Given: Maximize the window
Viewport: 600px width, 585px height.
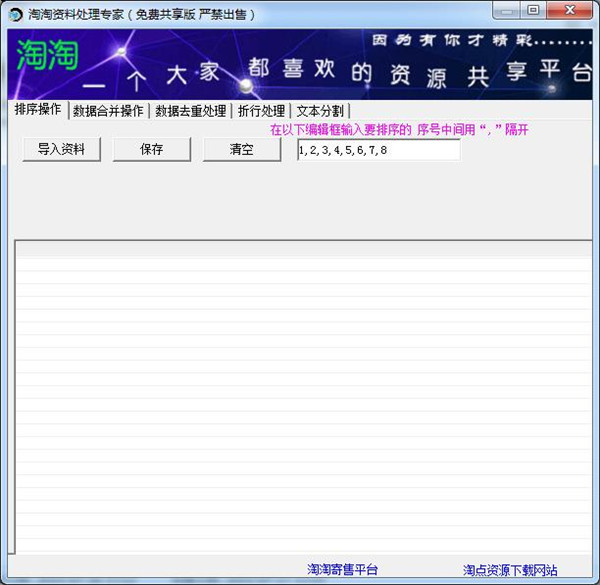Looking at the screenshot, I should point(533,11).
